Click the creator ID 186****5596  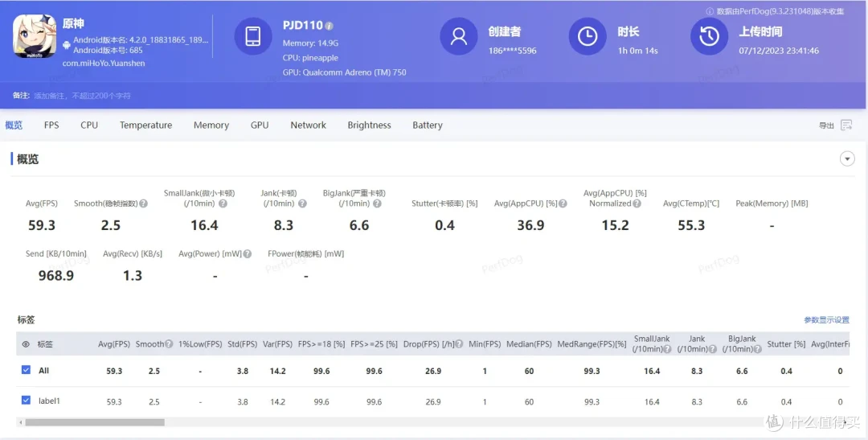click(x=512, y=51)
